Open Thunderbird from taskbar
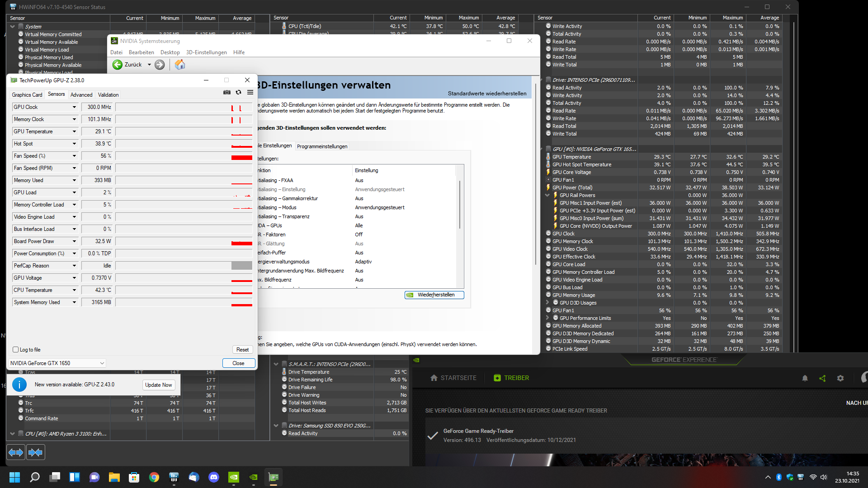Viewport: 868px width, 488px height. tap(193, 477)
